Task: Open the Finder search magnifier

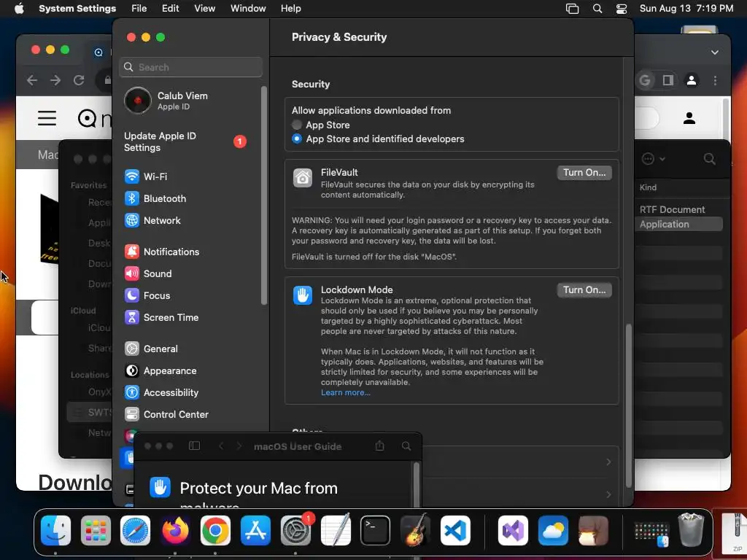Action: coord(709,158)
